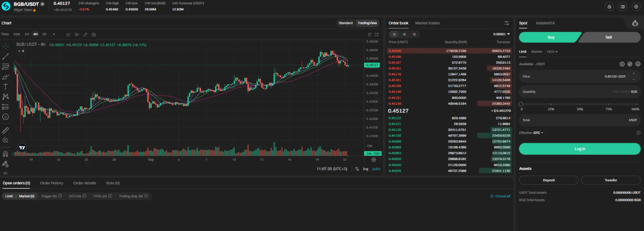Toggle magnet mode for drawings
This screenshot has height=231, width=644.
(x=5, y=154)
